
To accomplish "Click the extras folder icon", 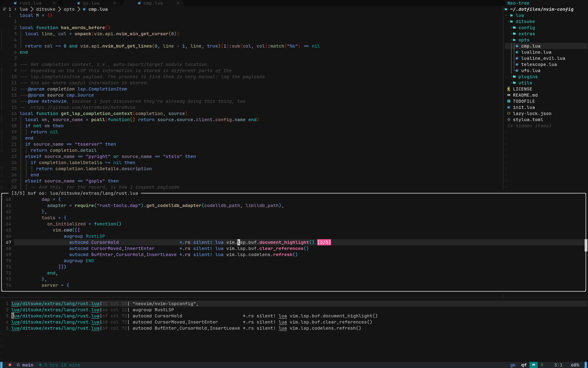I will click(514, 34).
